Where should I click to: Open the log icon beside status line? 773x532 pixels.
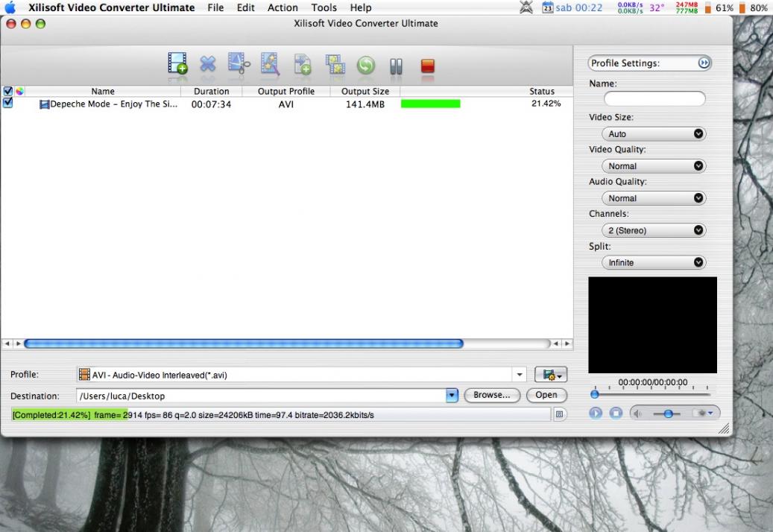pos(559,415)
